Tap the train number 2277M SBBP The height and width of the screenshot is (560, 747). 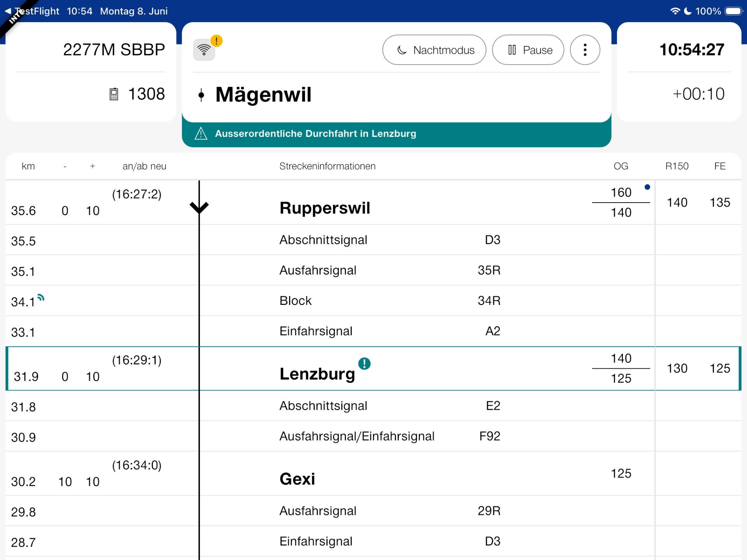click(x=114, y=49)
